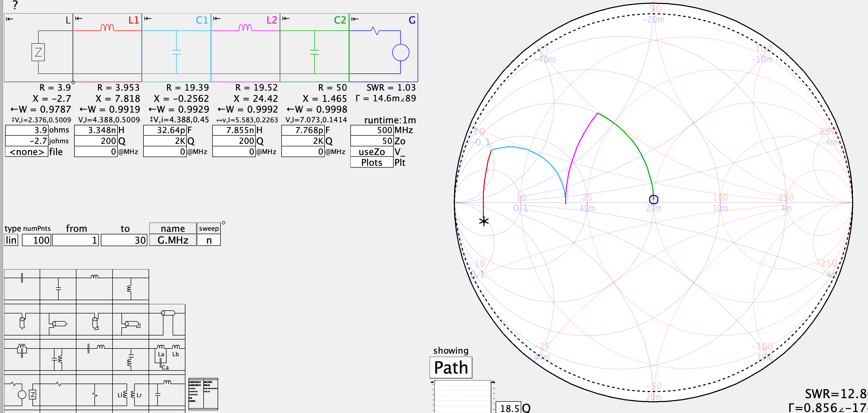This screenshot has height=413, width=868.
Task: Click the runtime:1m text
Action: pos(390,120)
